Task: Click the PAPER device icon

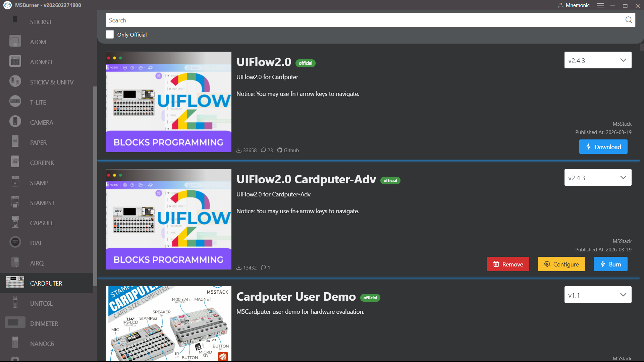Action: (x=15, y=141)
